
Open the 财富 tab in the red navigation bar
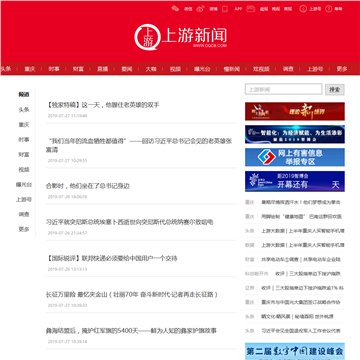click(78, 69)
